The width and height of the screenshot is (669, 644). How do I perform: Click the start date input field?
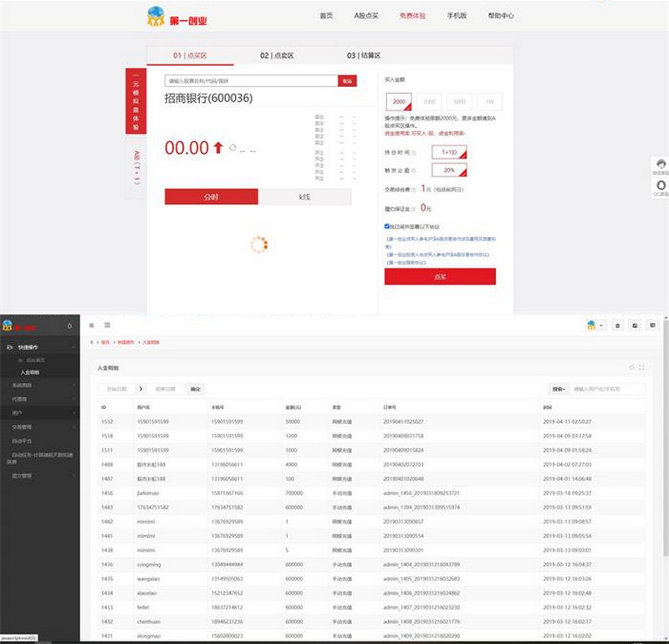point(116,389)
